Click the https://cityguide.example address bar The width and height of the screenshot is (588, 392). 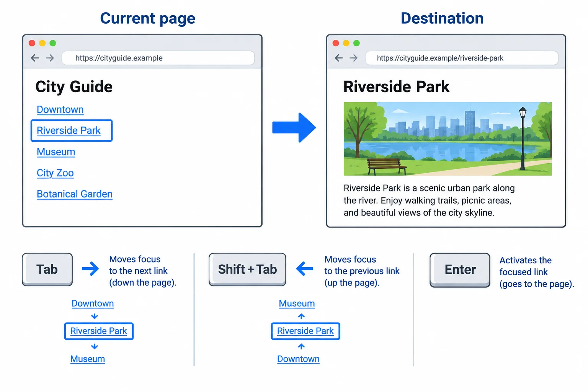pyautogui.click(x=158, y=58)
